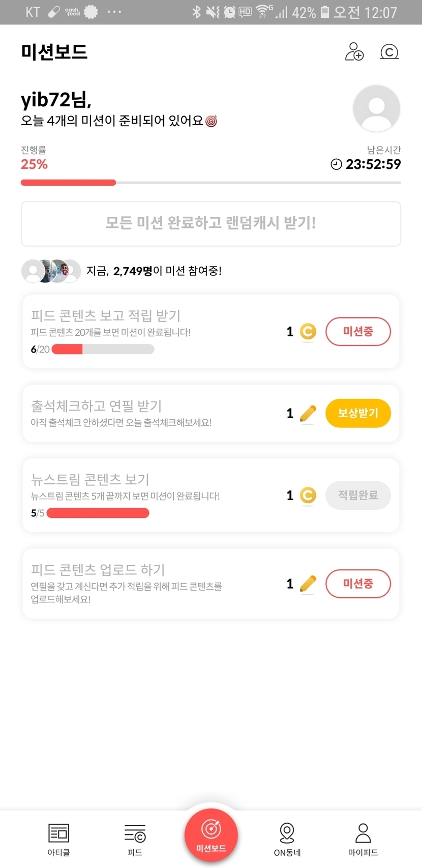This screenshot has height=868, width=422.
Task: Tap the add friend icon
Action: point(354,52)
